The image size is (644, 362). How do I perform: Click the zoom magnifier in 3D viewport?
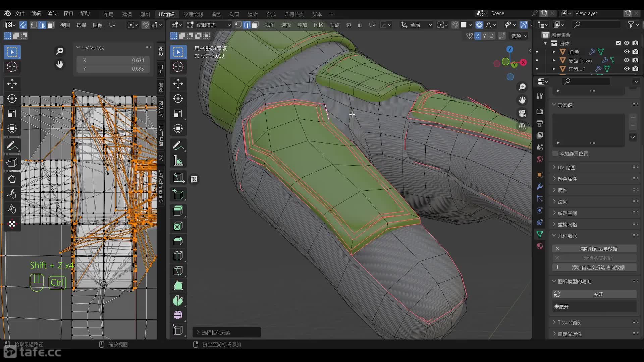coord(522,87)
